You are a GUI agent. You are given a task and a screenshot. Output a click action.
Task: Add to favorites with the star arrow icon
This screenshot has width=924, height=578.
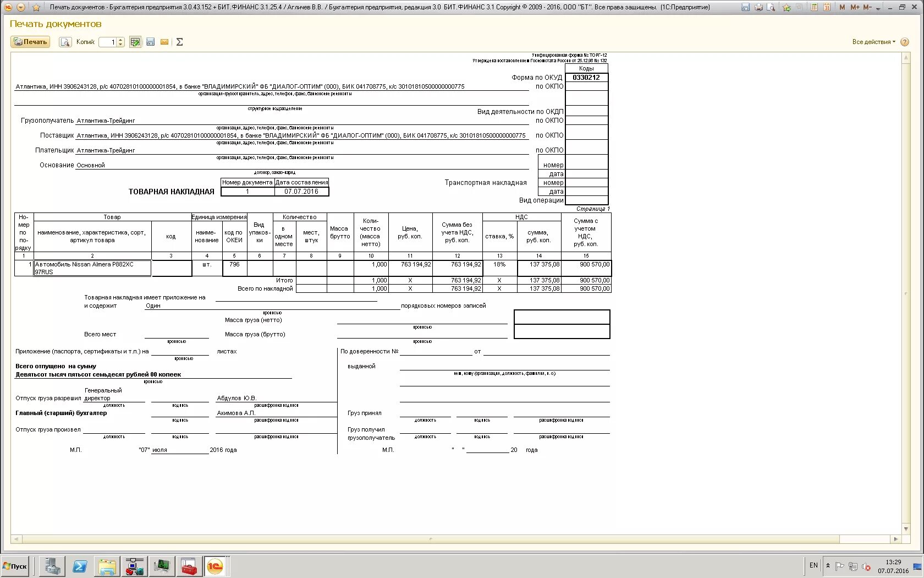click(x=787, y=7)
